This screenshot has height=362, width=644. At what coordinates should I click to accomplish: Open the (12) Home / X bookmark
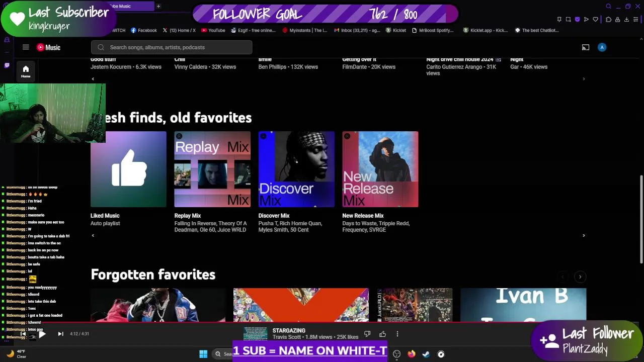pos(179,30)
